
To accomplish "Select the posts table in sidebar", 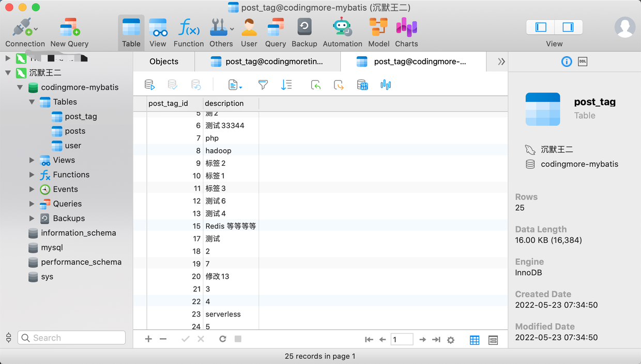I will 75,131.
